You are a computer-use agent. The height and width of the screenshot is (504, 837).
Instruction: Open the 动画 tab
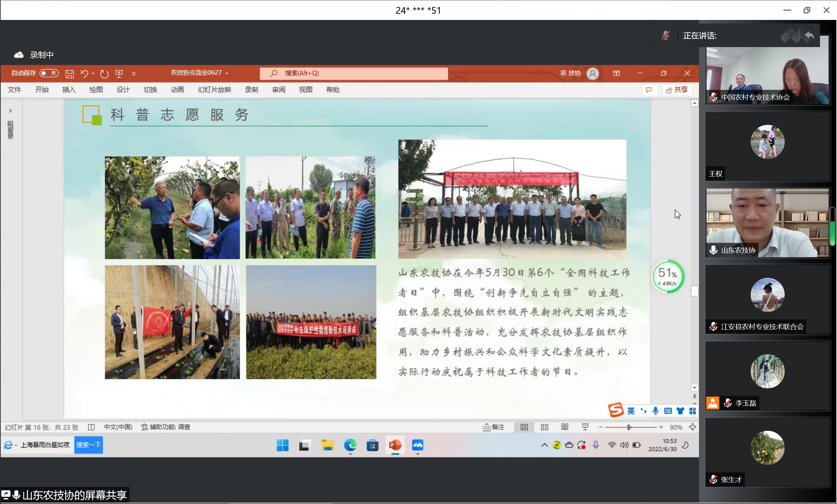click(177, 90)
